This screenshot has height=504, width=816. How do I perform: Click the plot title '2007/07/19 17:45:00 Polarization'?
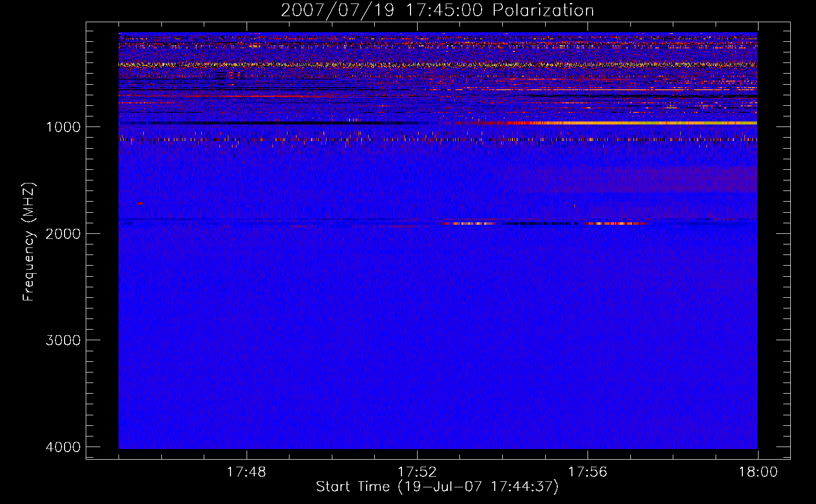[437, 10]
